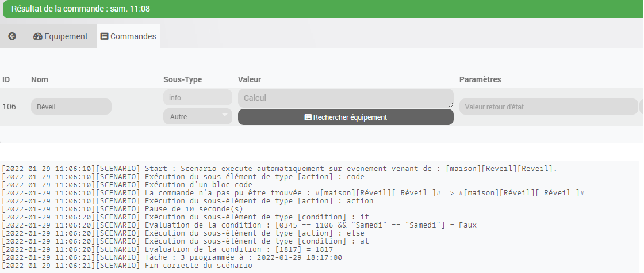Viewport: 644px width, 273px height.
Task: Open the Equipement tab
Action: point(60,36)
